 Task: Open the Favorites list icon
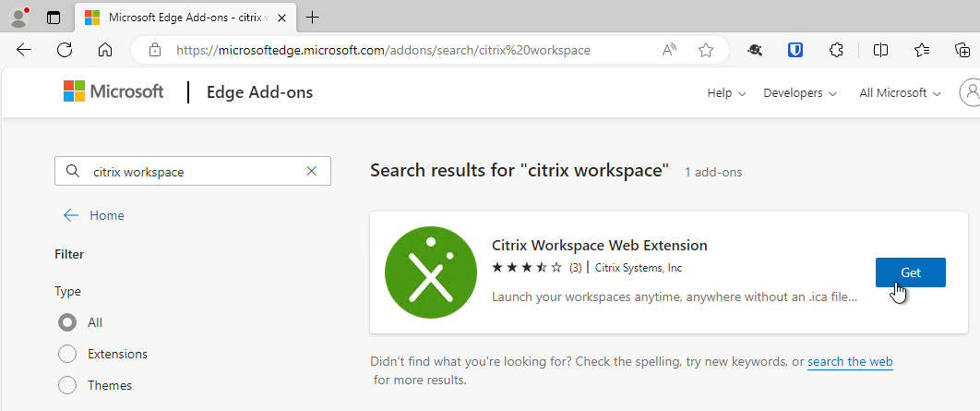[921, 50]
